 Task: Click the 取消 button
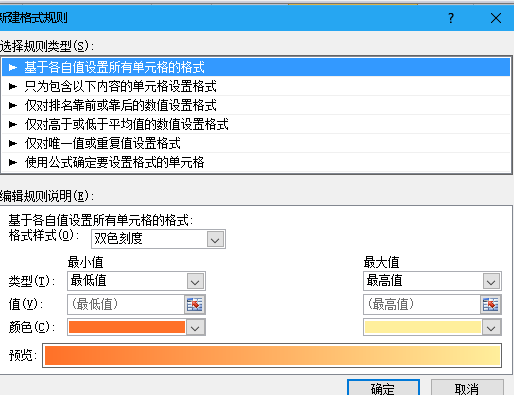tap(467, 388)
